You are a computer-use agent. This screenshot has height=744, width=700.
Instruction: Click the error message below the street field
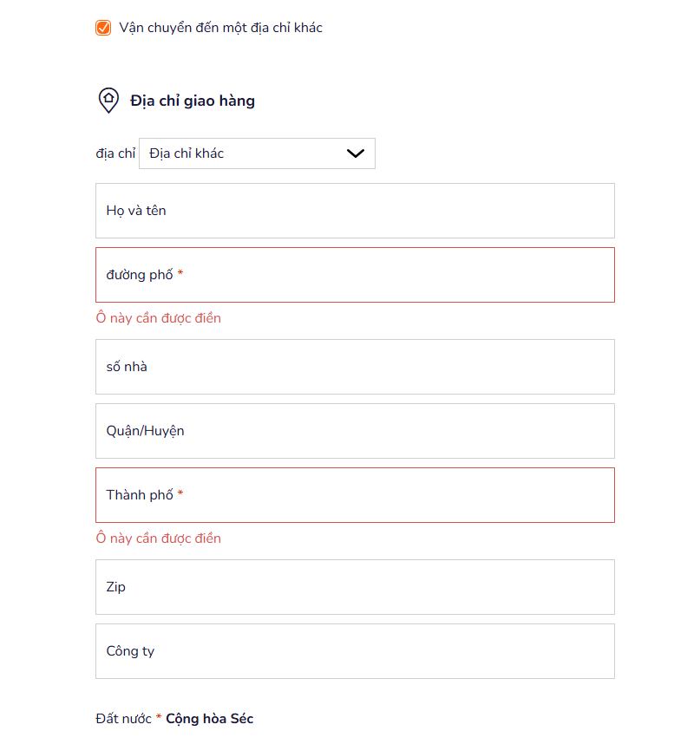[x=159, y=318]
